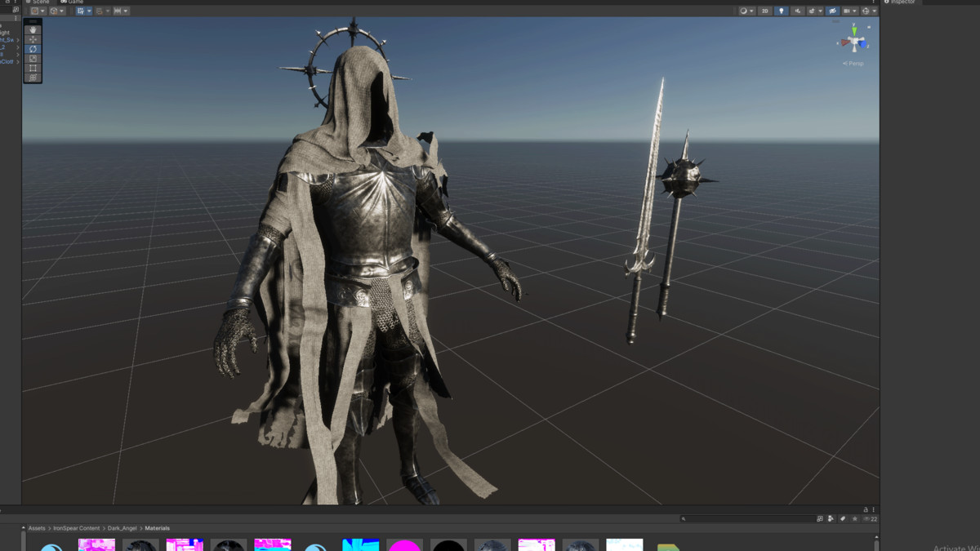This screenshot has height=551, width=980.
Task: Open snap increment dropdown arrow
Action: (x=126, y=11)
